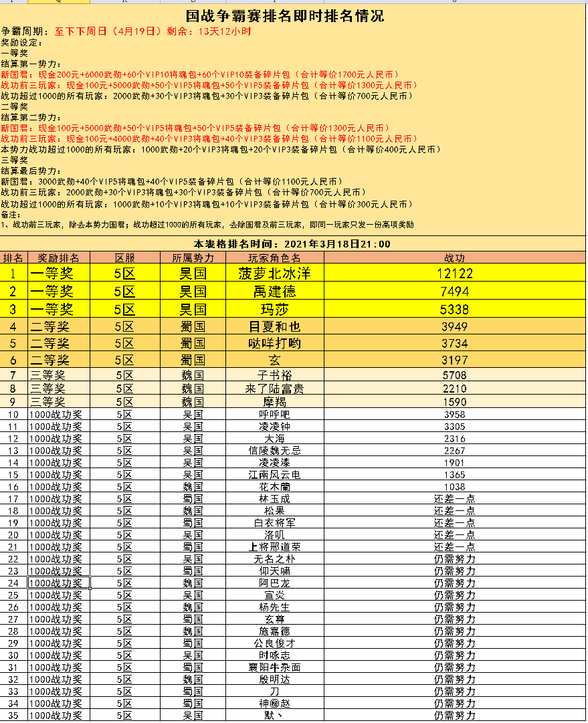
Task: Click the 1000战功奖 cell in 大海's row
Action: (x=59, y=439)
